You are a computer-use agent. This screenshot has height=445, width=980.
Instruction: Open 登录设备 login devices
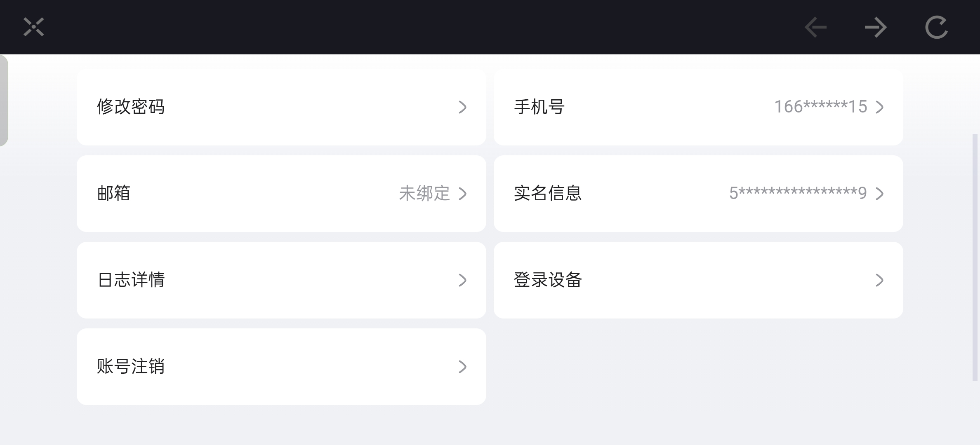pyautogui.click(x=548, y=280)
